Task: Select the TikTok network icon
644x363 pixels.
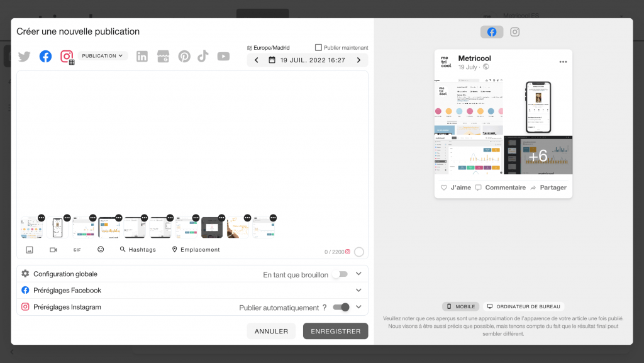Action: (203, 56)
